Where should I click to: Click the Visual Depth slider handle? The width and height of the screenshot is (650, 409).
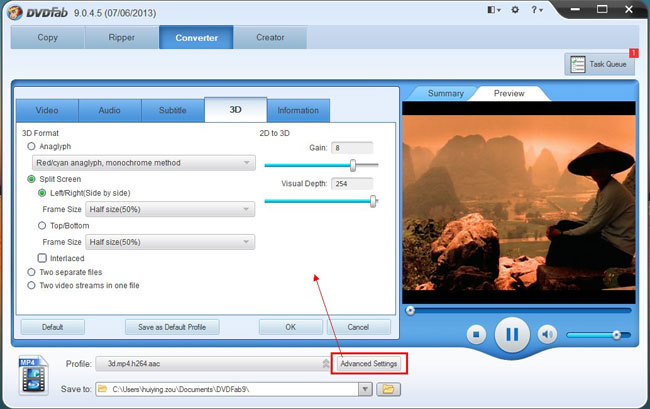pyautogui.click(x=373, y=201)
